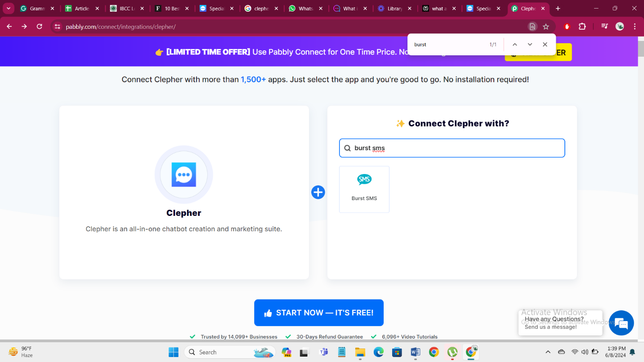Click the Burst SMS app icon

[364, 179]
